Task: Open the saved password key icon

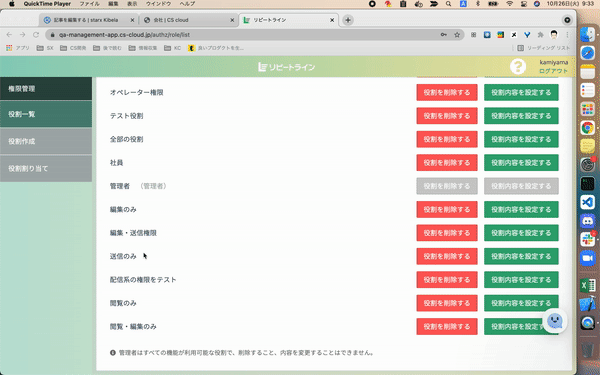Action: 443,35
